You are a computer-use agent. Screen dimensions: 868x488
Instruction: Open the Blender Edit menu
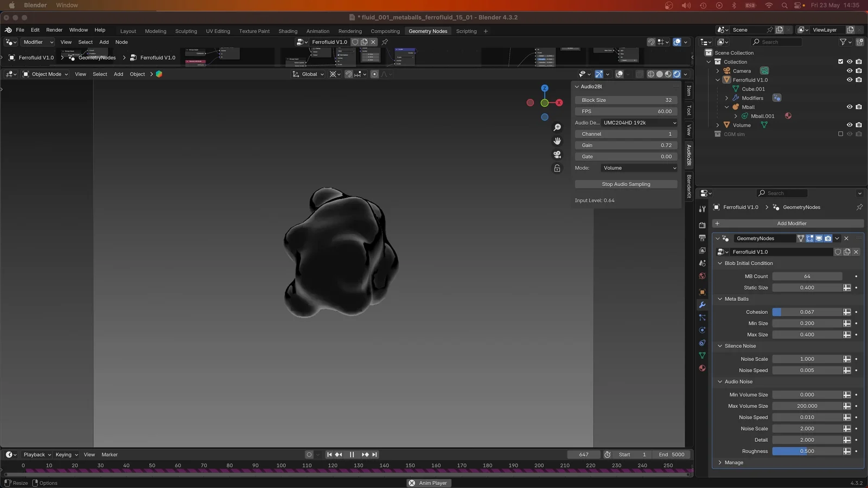point(35,30)
